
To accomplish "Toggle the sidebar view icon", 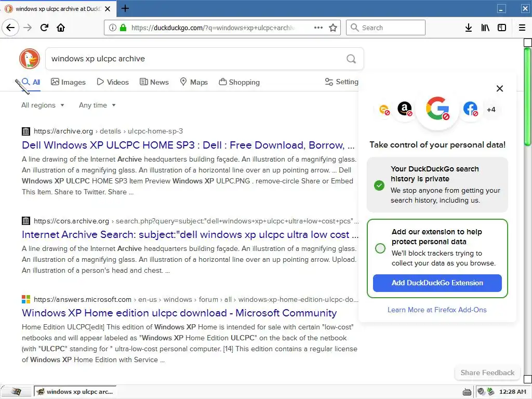I will 502,28.
